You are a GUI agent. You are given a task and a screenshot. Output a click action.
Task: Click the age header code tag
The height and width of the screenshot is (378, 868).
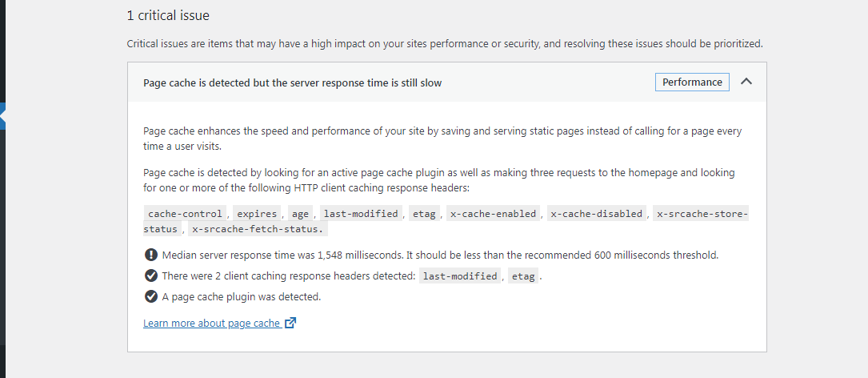300,214
